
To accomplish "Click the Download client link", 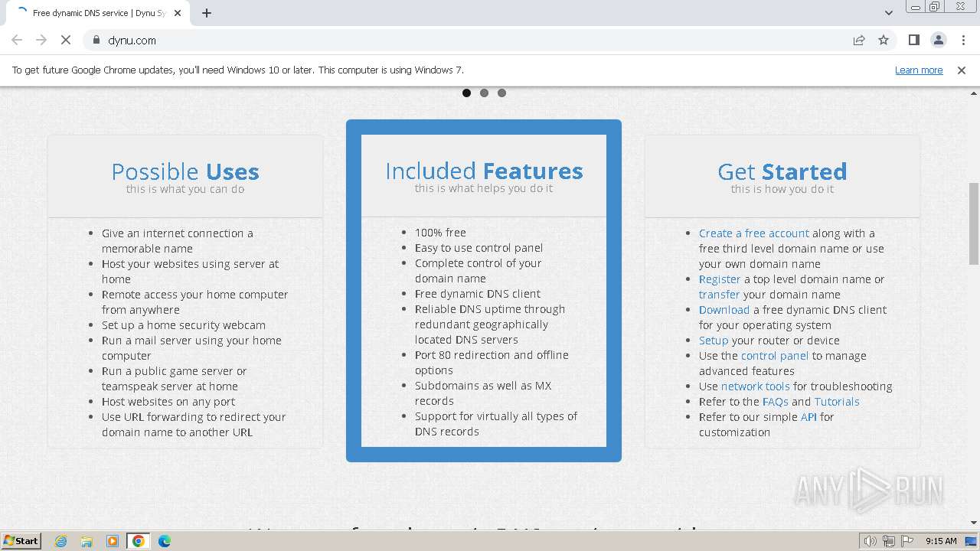I will (724, 310).
